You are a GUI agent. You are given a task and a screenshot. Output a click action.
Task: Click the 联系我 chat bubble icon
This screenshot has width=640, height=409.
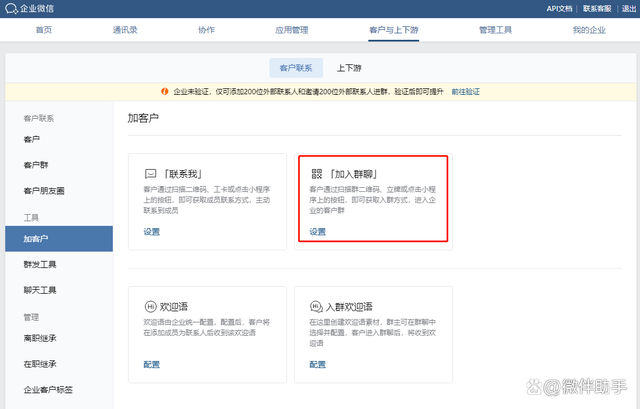pyautogui.click(x=150, y=173)
